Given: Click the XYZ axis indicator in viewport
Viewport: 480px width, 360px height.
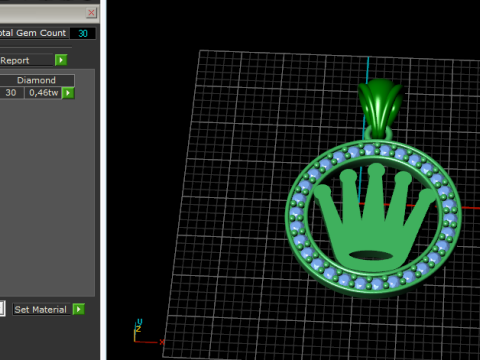Looking at the screenshot, I should point(149,332).
